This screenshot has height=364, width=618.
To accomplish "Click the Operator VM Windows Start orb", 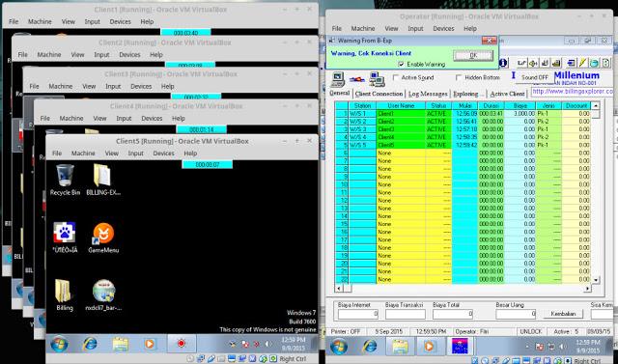I will coord(339,347).
